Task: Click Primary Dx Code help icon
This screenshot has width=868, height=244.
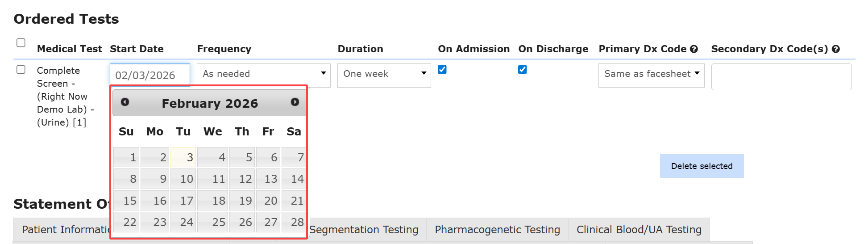Action: [694, 49]
